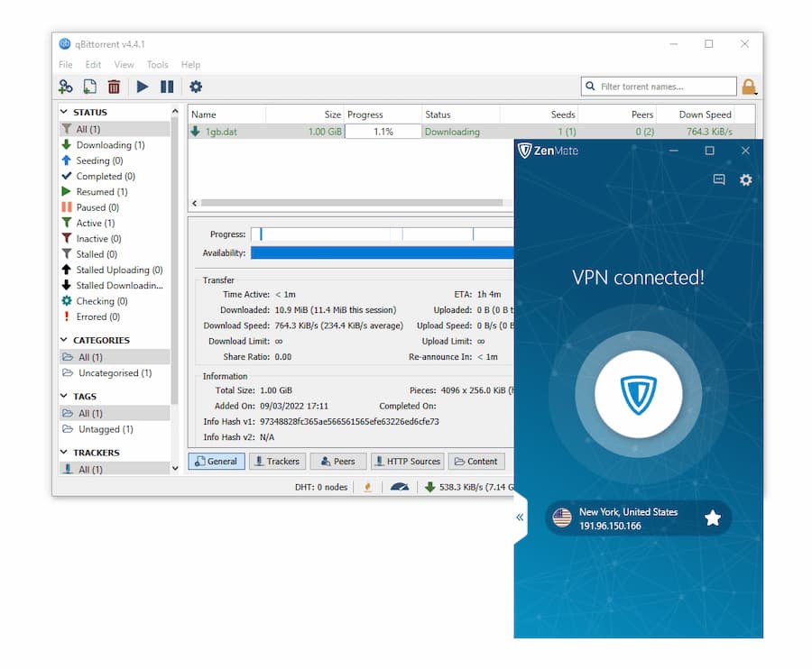Click torrent list scroll left arrow
The height and width of the screenshot is (669, 812).
tap(195, 204)
